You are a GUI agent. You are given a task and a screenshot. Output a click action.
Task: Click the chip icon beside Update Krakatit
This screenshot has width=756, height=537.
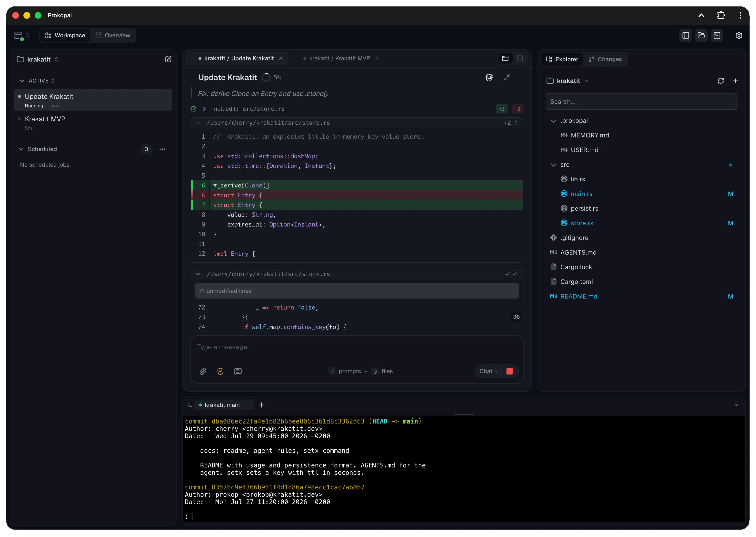point(489,77)
